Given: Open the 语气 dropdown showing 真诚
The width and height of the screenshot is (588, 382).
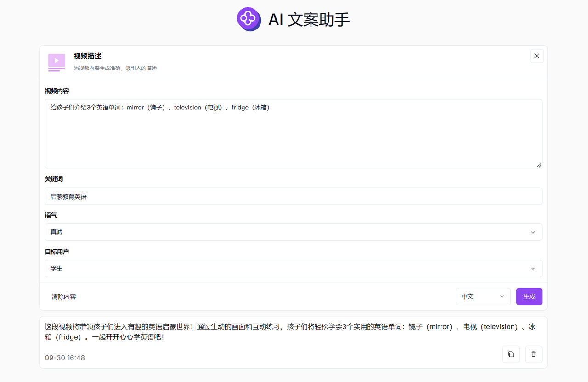Looking at the screenshot, I should pos(293,232).
